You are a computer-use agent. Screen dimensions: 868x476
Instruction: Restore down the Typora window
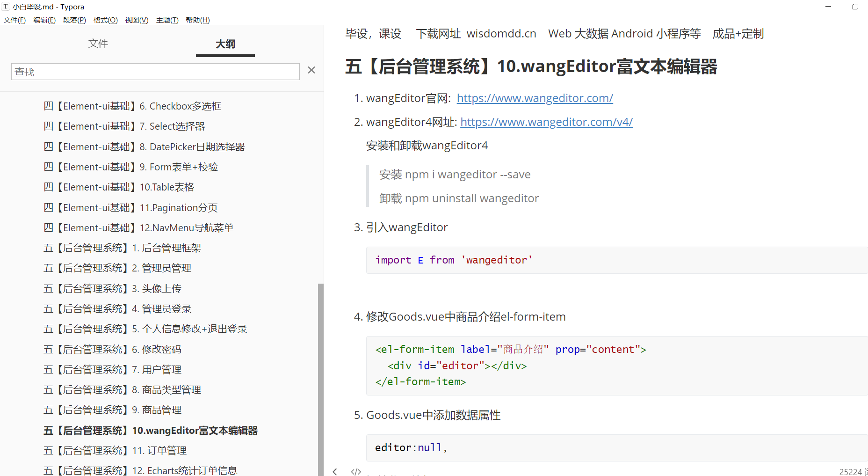coord(855,7)
